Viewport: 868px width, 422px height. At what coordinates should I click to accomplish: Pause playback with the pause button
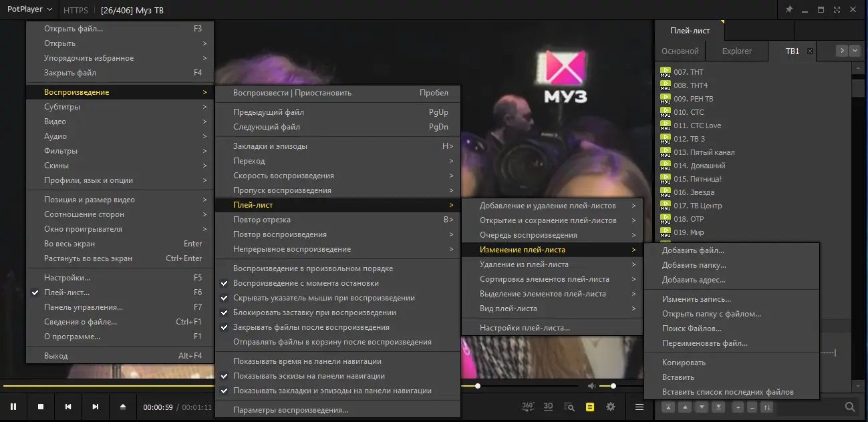[13, 406]
